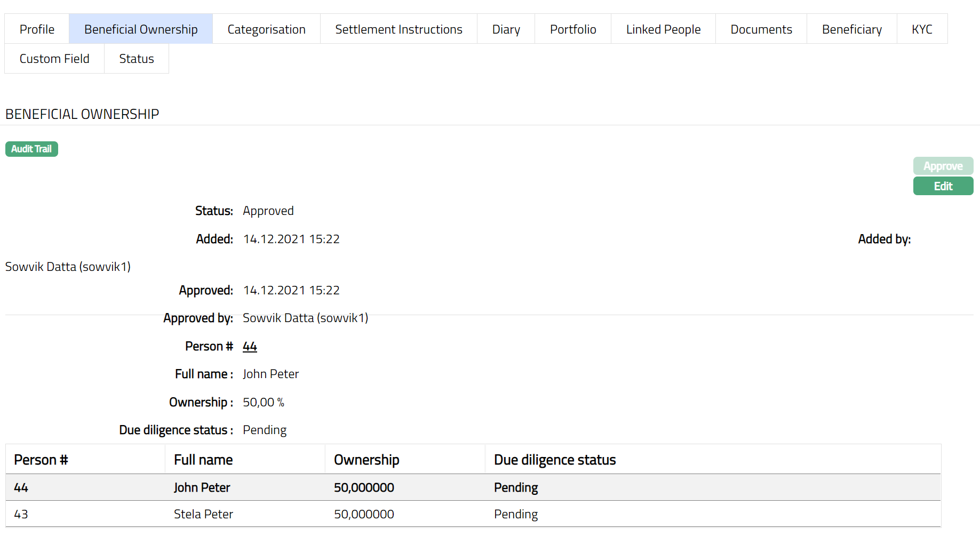Viewport: 980px width, 537px height.
Task: Click the green Edit button
Action: click(x=943, y=186)
